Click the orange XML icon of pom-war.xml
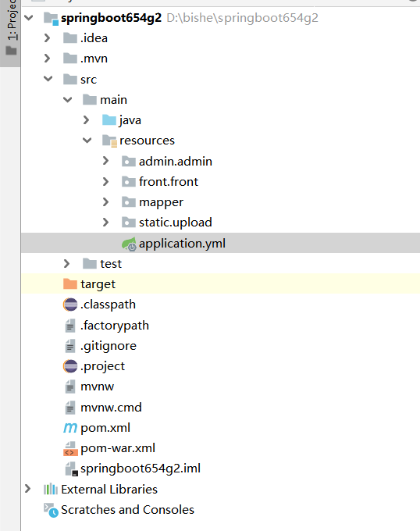 pyautogui.click(x=70, y=448)
